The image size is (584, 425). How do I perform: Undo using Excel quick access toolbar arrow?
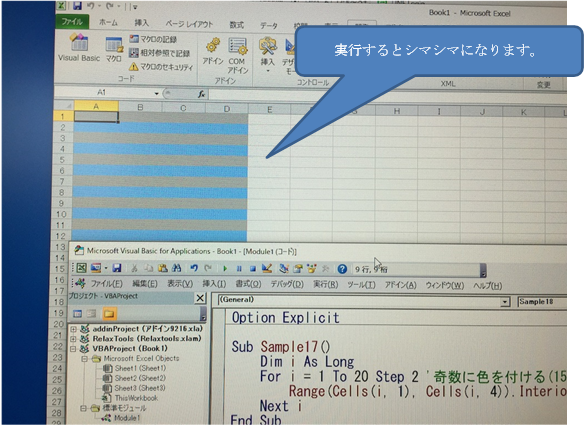pyautogui.click(x=90, y=6)
